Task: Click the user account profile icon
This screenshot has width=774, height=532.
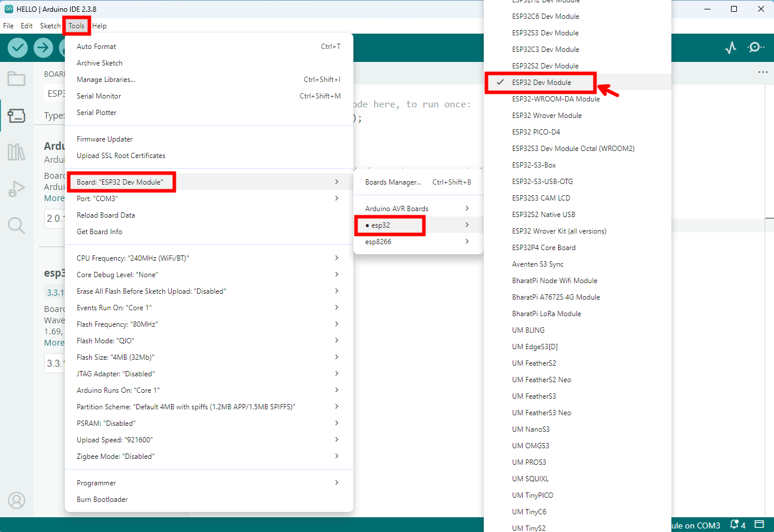Action: click(x=17, y=500)
